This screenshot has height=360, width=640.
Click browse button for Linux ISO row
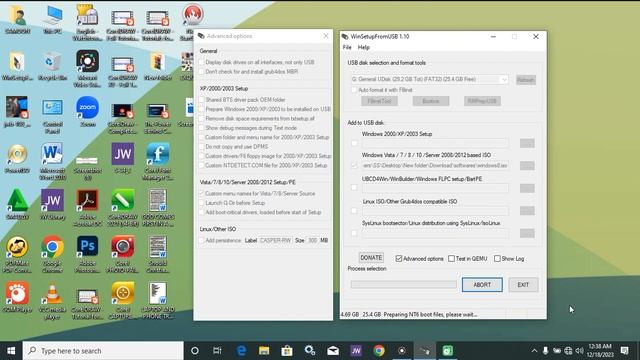527,211
